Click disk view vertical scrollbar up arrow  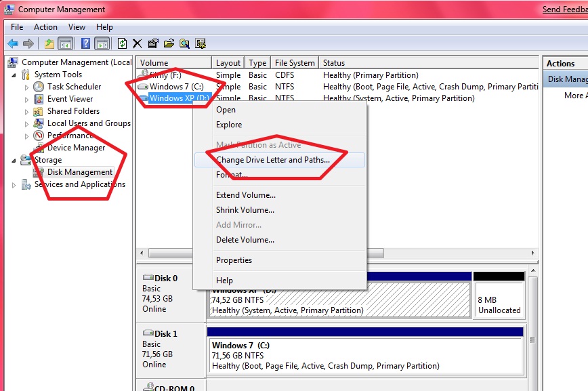click(x=533, y=270)
